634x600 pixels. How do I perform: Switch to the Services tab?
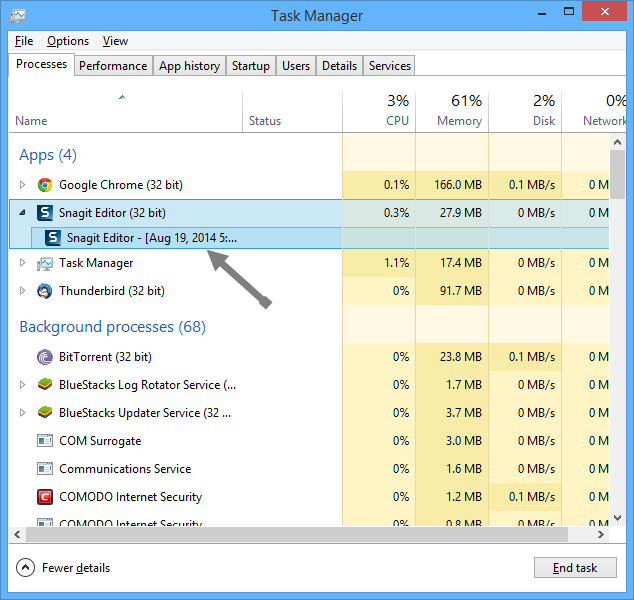(390, 65)
